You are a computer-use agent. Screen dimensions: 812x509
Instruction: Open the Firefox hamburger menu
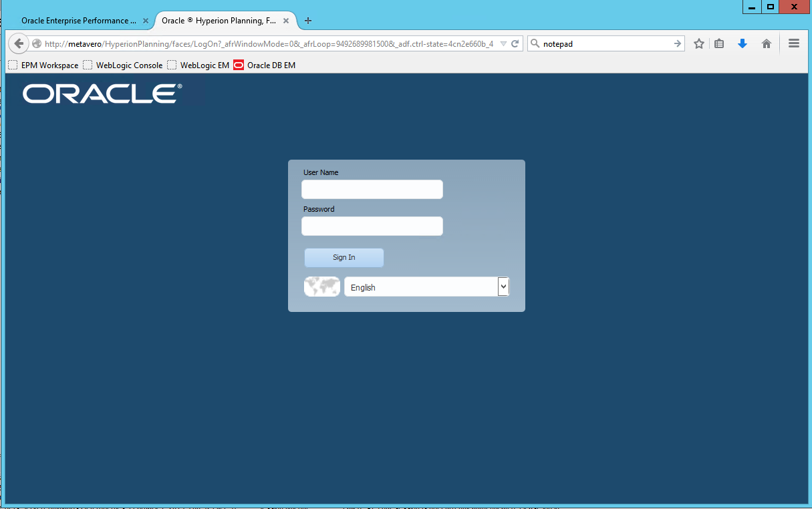(794, 43)
